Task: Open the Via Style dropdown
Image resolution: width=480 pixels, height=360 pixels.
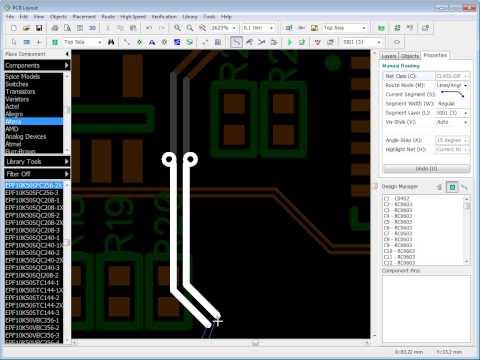Action: [x=465, y=122]
